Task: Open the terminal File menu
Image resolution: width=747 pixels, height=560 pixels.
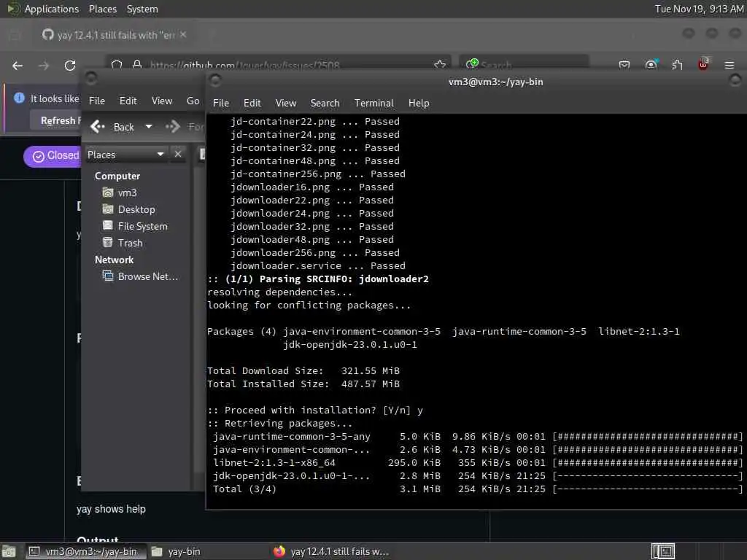Action: 220,104
